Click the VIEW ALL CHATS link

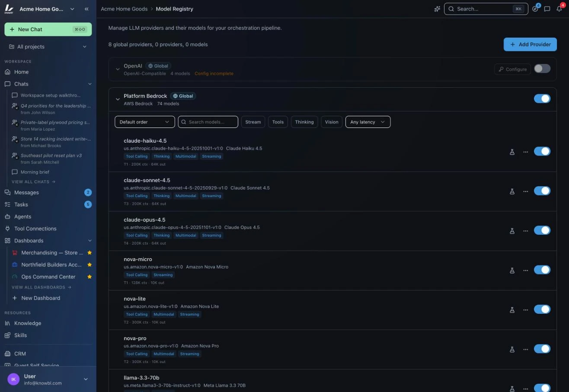(x=33, y=182)
